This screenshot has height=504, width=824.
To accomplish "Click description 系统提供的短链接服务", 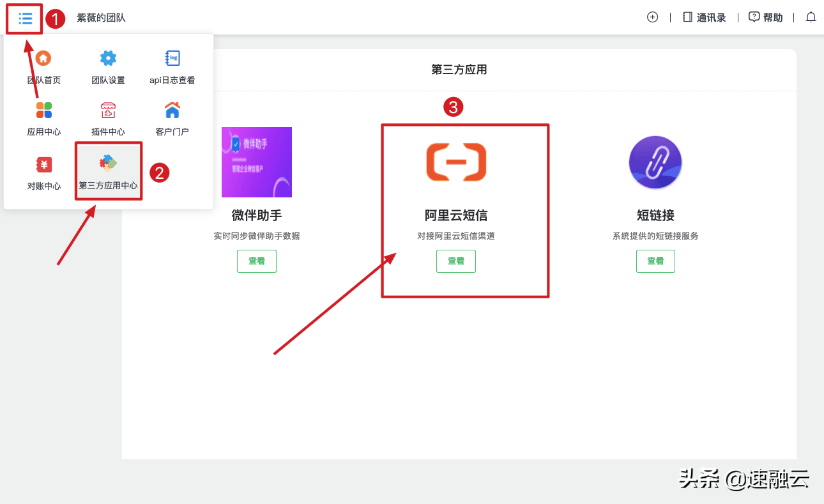I will [x=655, y=236].
